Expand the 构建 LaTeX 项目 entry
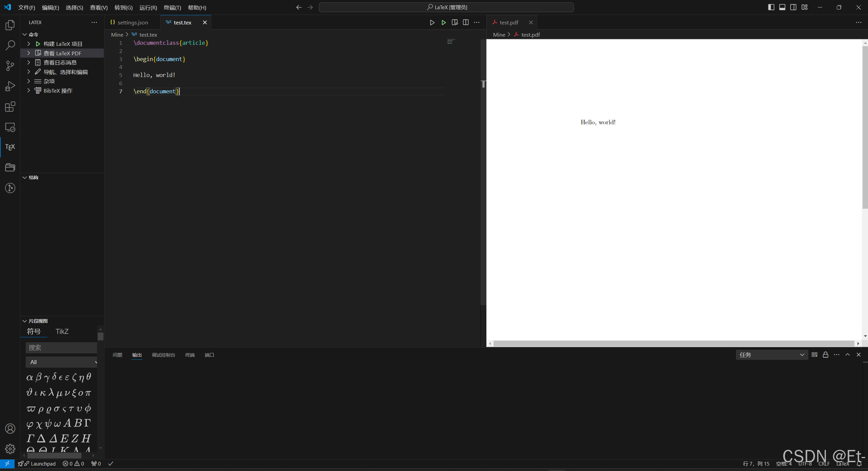Screen dimensions: 868x471 point(28,43)
